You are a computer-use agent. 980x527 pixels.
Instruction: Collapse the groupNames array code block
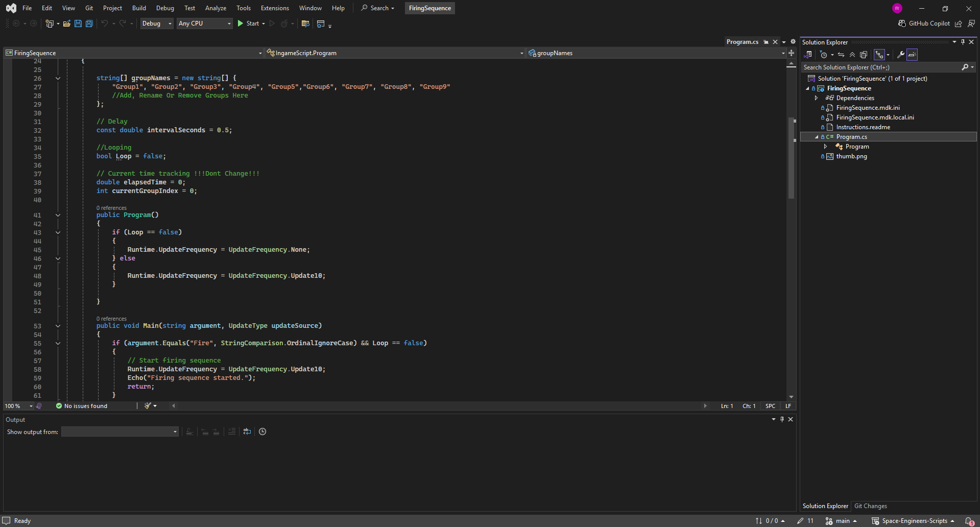coord(58,79)
